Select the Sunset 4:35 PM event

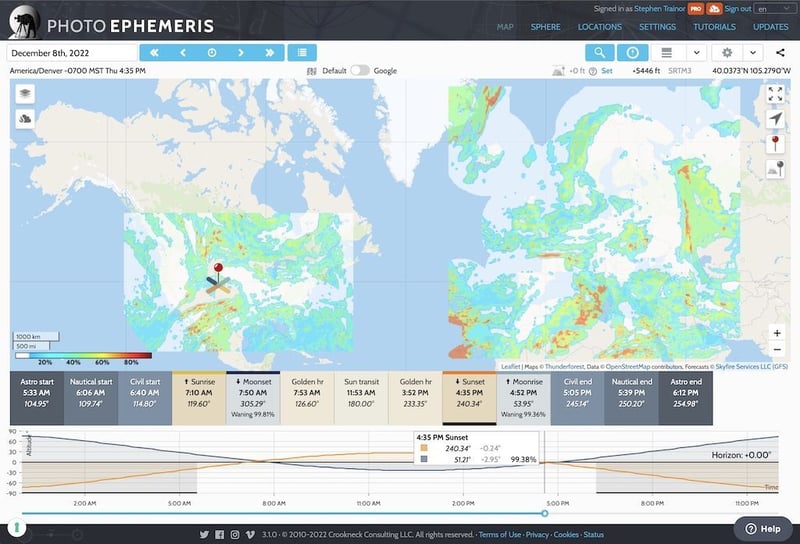point(469,398)
